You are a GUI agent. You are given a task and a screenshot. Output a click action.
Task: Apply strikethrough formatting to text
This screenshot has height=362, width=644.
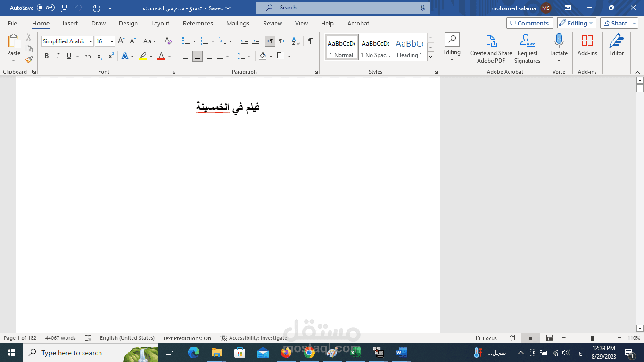tap(87, 56)
